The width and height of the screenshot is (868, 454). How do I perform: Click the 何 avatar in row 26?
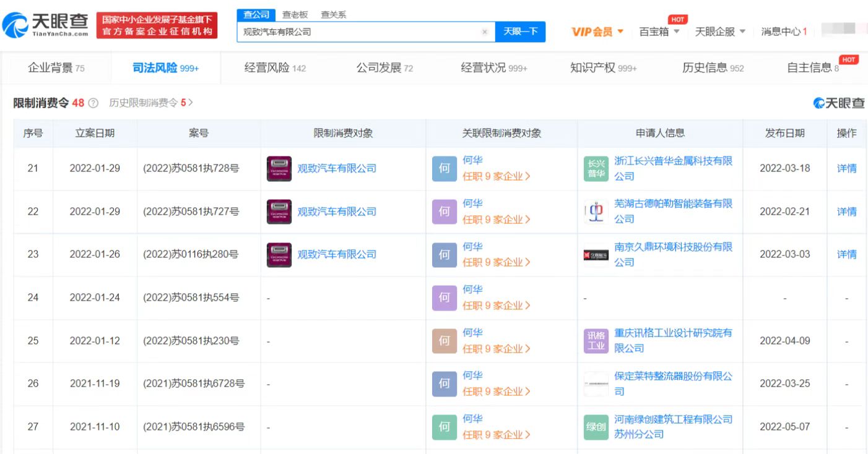(445, 383)
